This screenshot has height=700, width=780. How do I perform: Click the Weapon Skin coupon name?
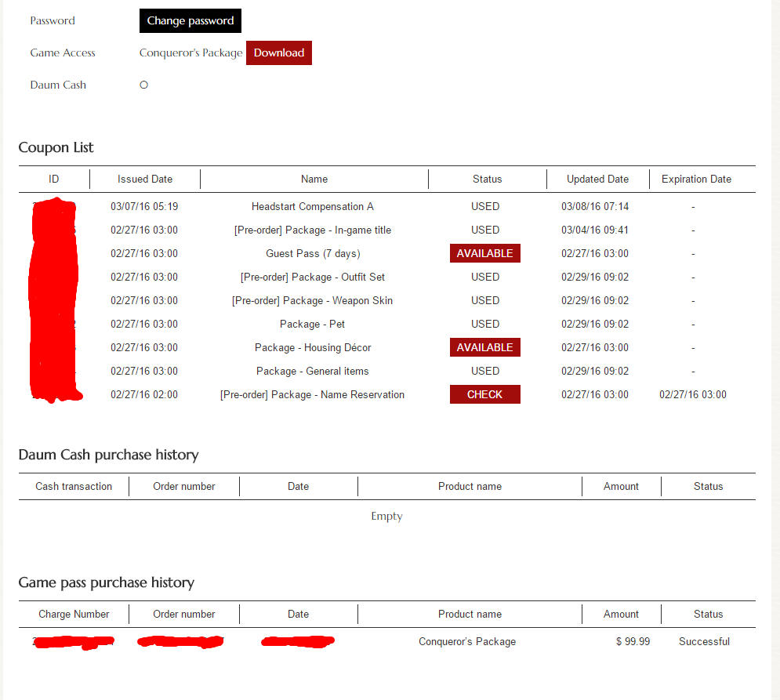click(x=313, y=300)
